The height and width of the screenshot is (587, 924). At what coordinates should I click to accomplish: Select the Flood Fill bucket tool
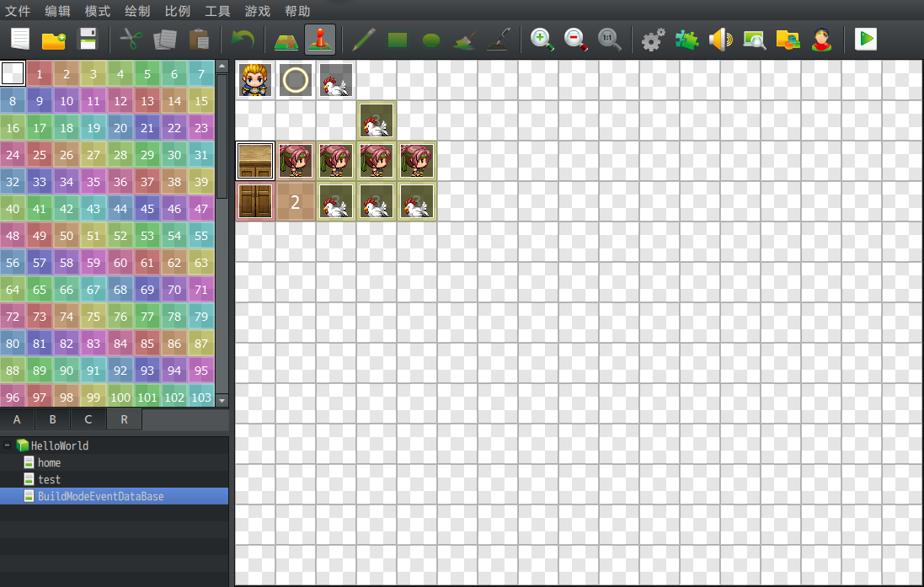coord(465,40)
